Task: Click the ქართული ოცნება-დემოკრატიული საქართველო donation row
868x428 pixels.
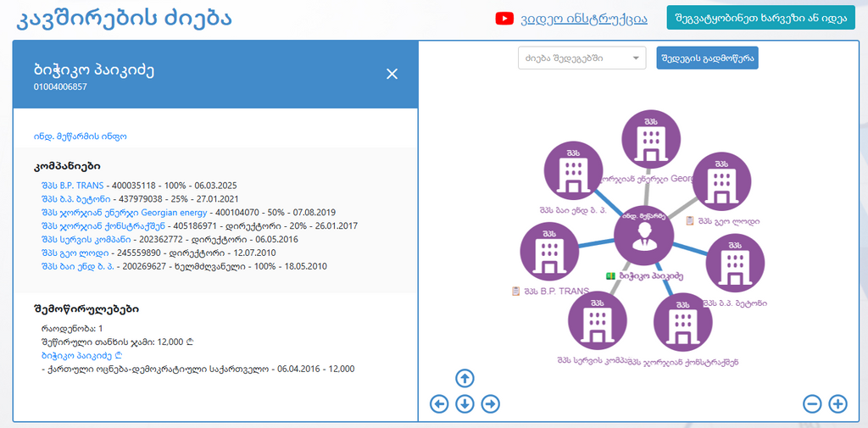Action: click(198, 369)
